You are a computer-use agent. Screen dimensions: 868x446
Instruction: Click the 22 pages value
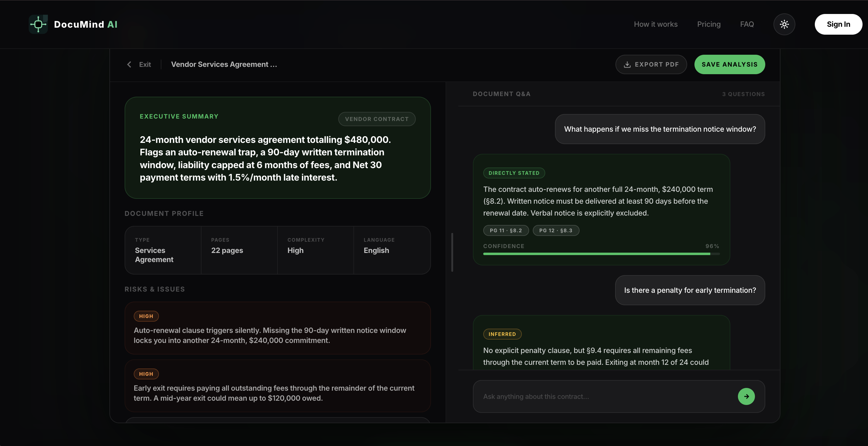pos(227,251)
